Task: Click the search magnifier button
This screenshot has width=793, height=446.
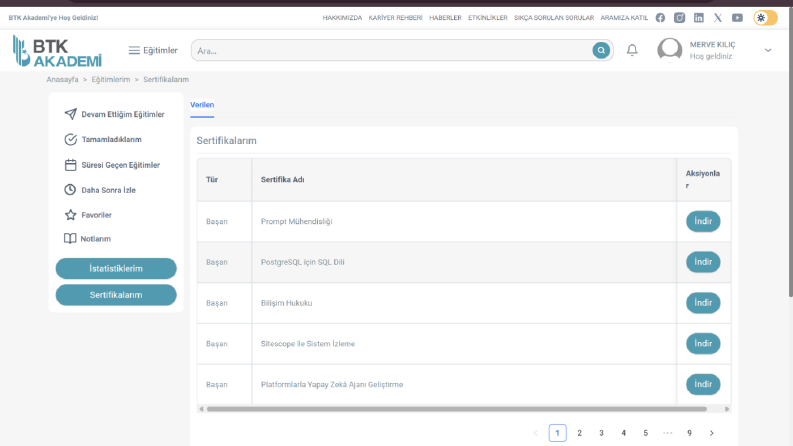Action: [x=601, y=51]
